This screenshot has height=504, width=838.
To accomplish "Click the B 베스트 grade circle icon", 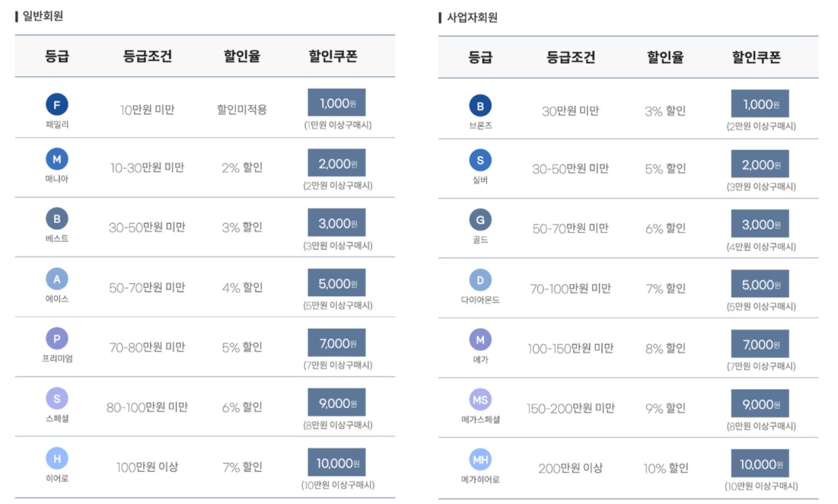I will (57, 219).
